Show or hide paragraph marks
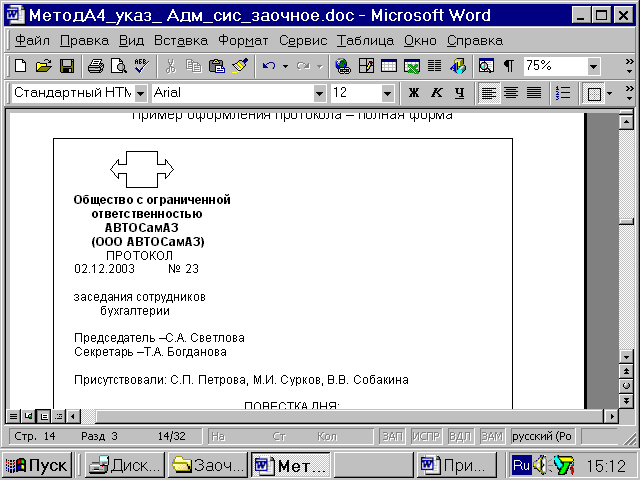The height and width of the screenshot is (480, 640). pyautogui.click(x=509, y=66)
